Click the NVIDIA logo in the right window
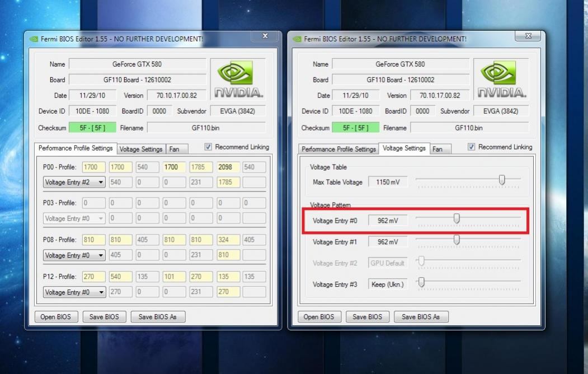 point(501,79)
